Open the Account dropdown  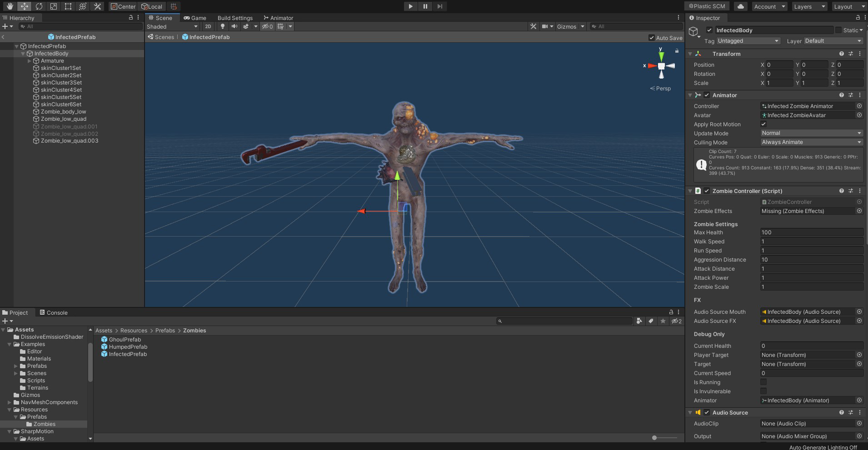[x=769, y=6]
